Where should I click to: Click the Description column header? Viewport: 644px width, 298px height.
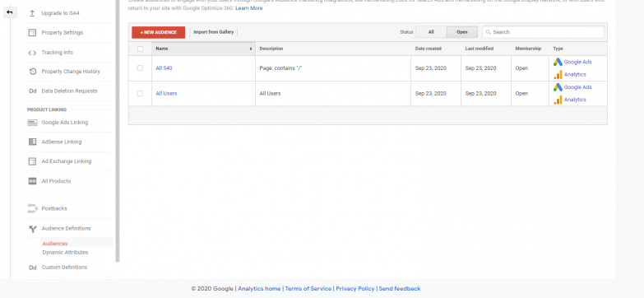coord(271,49)
